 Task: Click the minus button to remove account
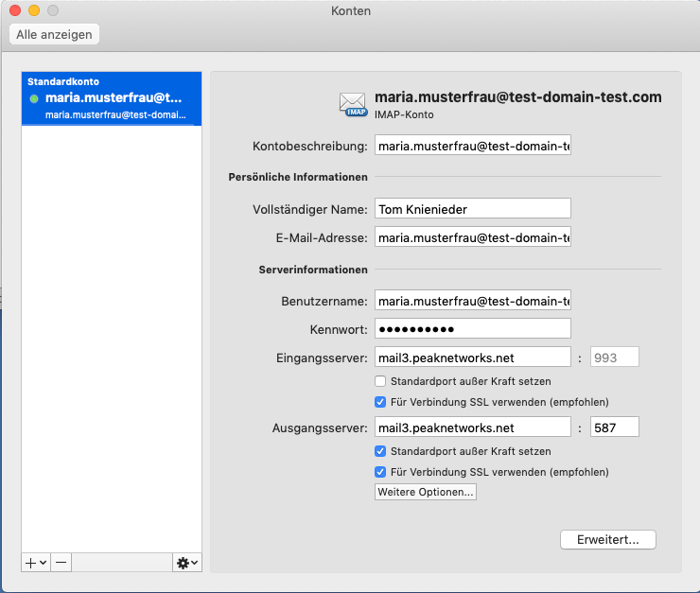[x=61, y=562]
